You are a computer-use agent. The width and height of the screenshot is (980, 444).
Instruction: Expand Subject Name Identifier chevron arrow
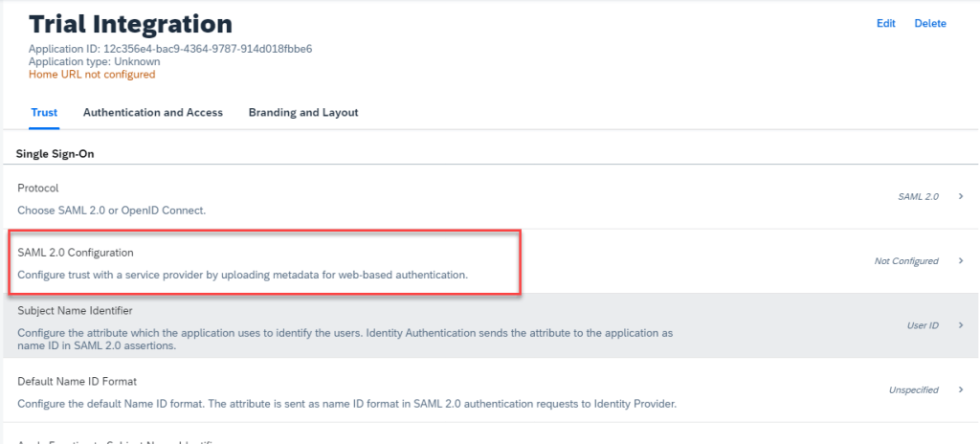click(960, 325)
